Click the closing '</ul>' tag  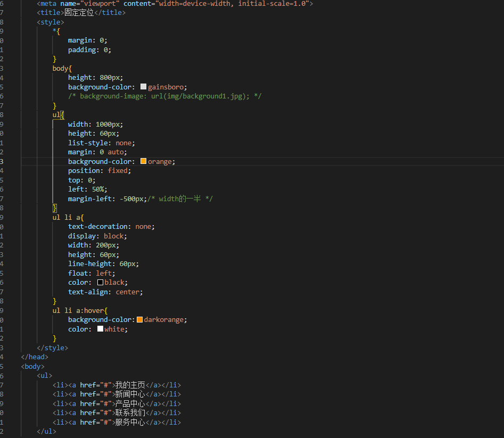coord(46,431)
